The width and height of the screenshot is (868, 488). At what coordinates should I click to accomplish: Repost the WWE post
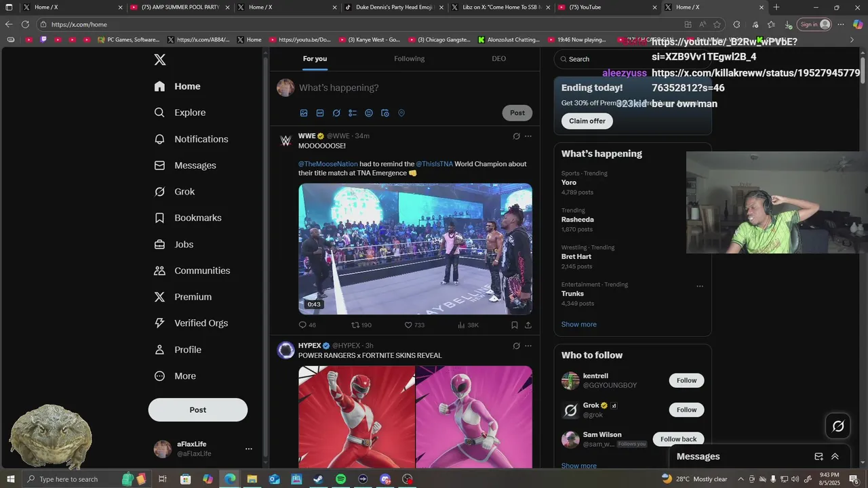(x=361, y=325)
